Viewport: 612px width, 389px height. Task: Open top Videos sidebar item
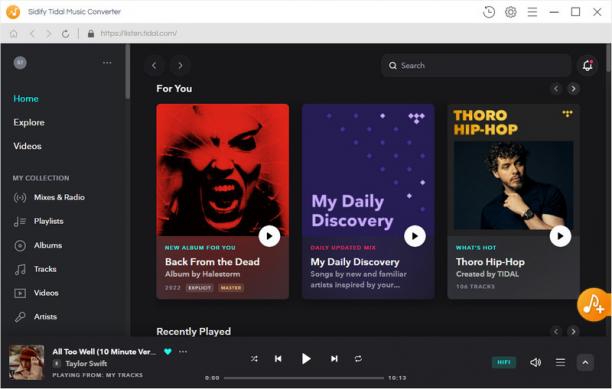point(27,146)
